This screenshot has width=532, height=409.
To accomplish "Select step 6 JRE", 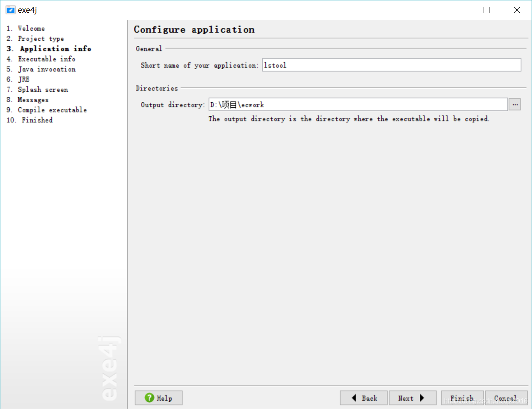I will 18,79.
